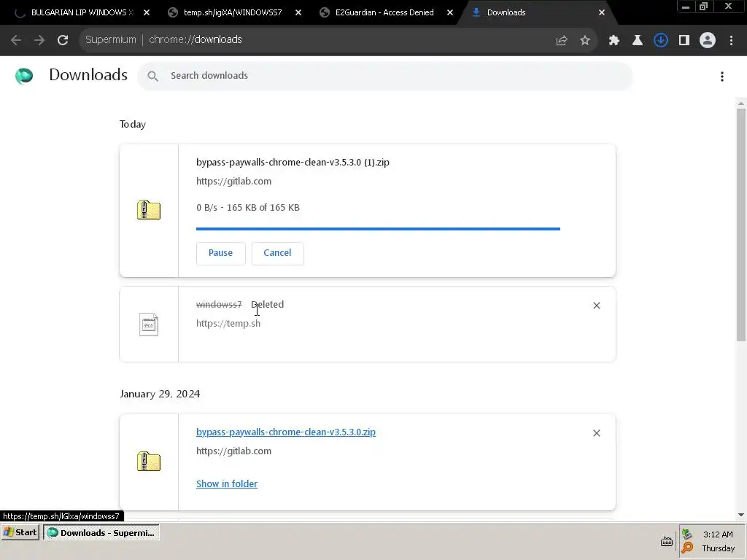The width and height of the screenshot is (747, 560).
Task: Open the profile avatar menu
Action: (x=708, y=41)
